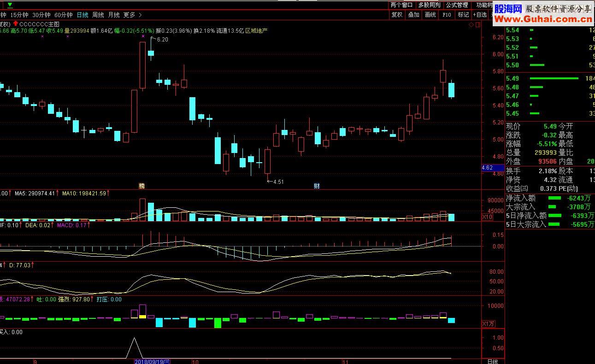This screenshot has width=595, height=364.
Task: Open F10 company info
Action: pos(447,15)
